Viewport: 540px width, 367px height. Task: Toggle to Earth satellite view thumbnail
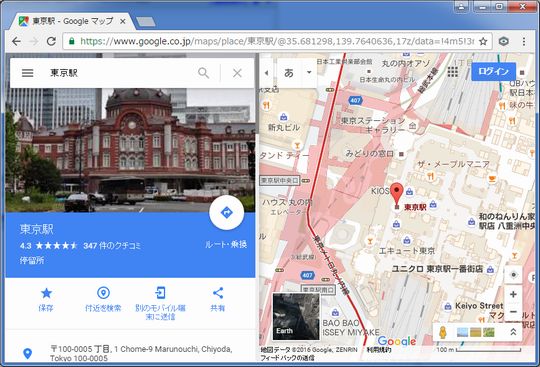pos(296,316)
